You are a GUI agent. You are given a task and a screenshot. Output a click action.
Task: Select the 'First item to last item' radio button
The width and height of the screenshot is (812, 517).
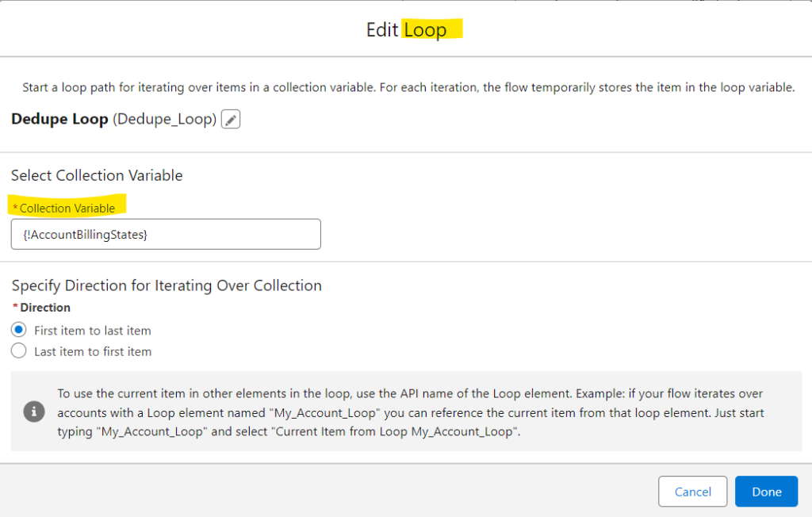point(19,330)
